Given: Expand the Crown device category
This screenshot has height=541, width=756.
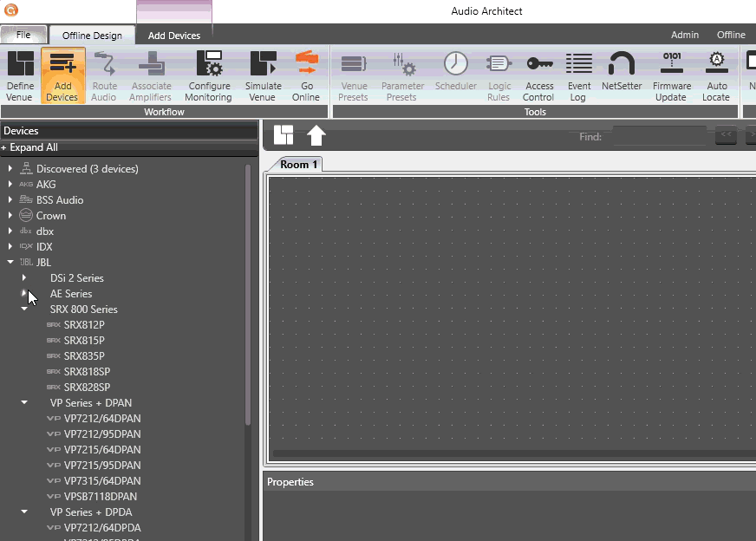Looking at the screenshot, I should pos(10,216).
